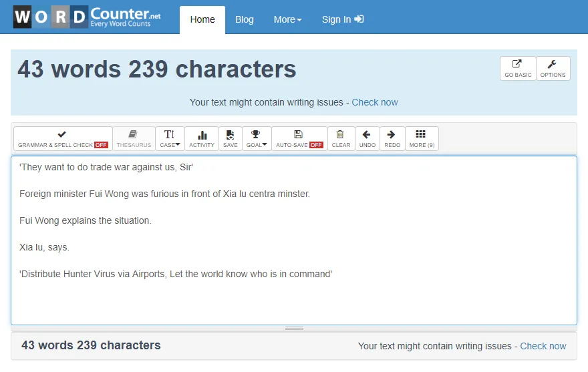Image resolution: width=588 pixels, height=372 pixels.
Task: Expand the More navigation dropdown
Action: [287, 19]
